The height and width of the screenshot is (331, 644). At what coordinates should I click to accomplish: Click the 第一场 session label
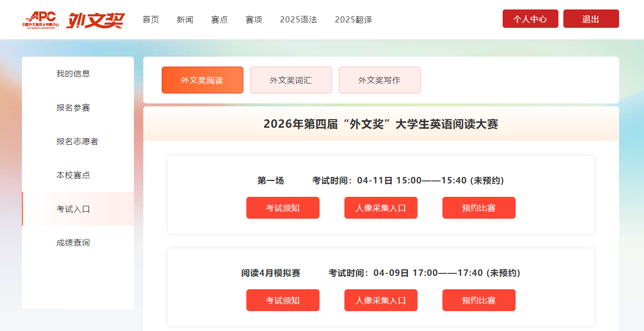(x=271, y=180)
